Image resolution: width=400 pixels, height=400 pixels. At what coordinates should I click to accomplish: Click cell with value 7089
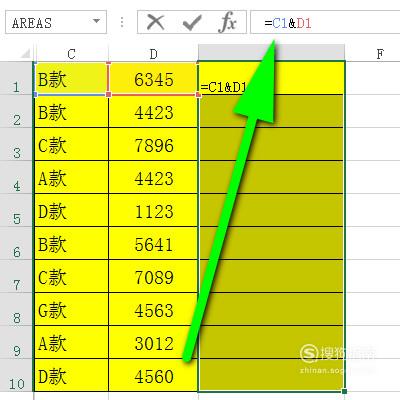pos(153,276)
